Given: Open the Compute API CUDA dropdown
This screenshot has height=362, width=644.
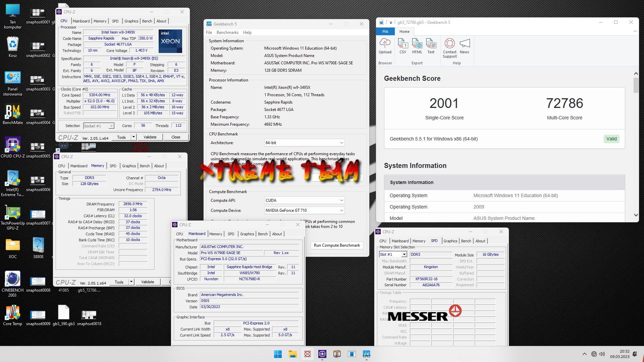Looking at the screenshot, I should (x=304, y=200).
